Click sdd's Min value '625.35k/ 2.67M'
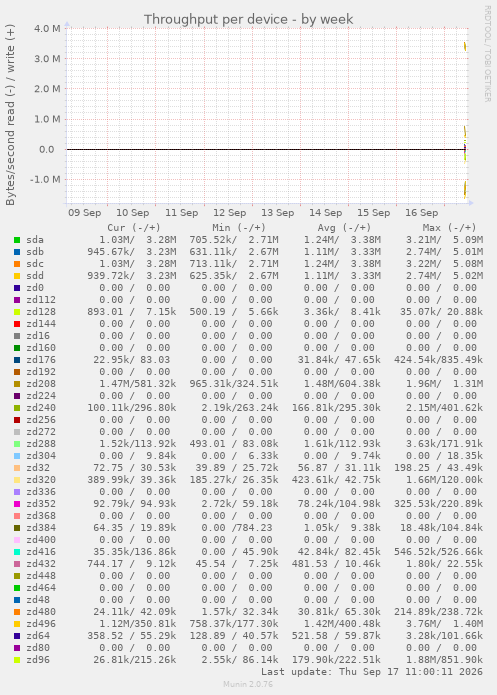 [x=234, y=276]
